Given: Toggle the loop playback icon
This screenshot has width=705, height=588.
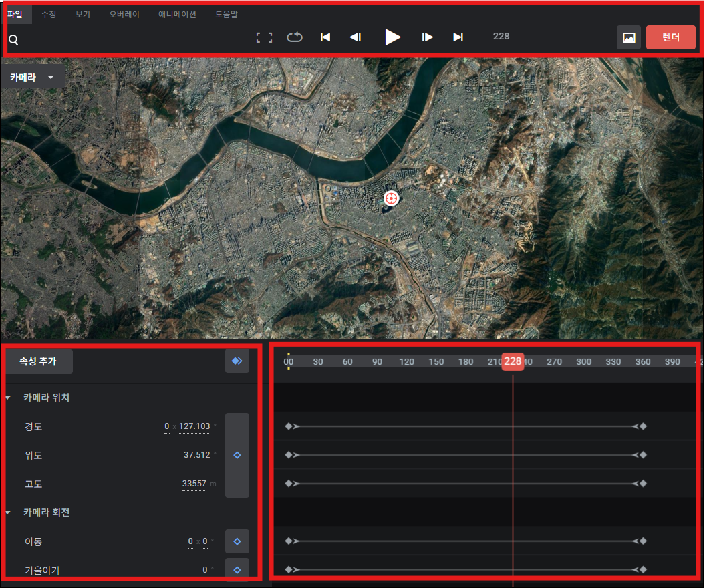Looking at the screenshot, I should coord(295,37).
